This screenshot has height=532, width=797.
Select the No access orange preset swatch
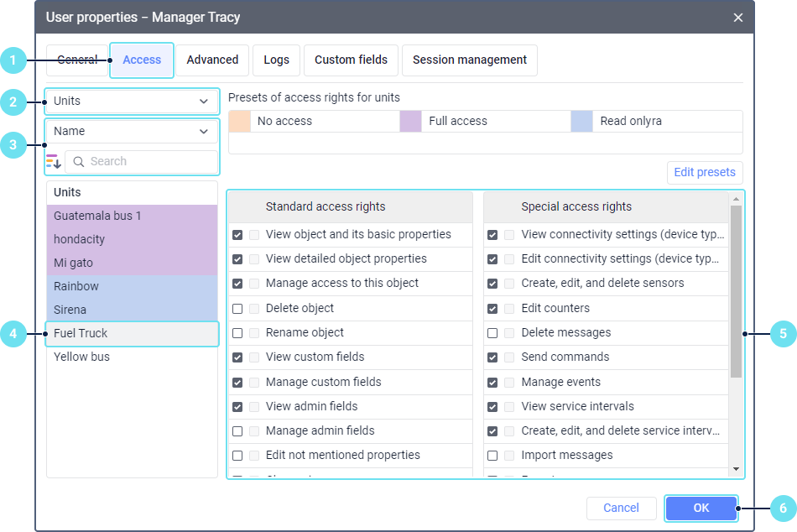240,122
